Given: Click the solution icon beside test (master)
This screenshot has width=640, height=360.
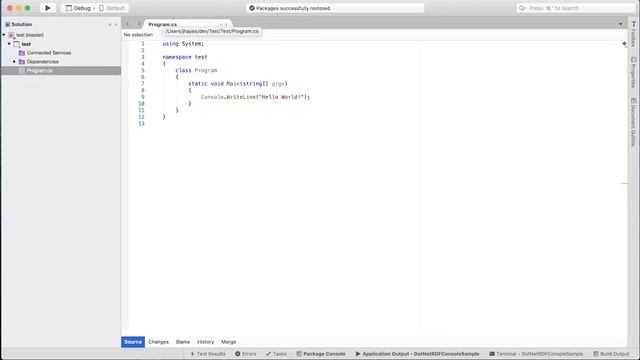Looking at the screenshot, I should (11, 36).
